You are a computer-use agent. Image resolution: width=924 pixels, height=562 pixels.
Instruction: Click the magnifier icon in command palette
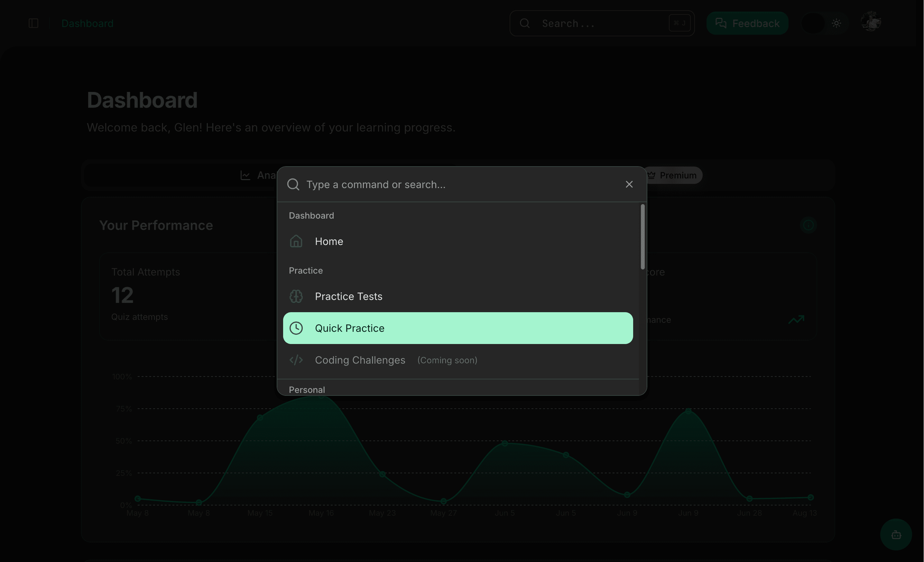(x=293, y=184)
